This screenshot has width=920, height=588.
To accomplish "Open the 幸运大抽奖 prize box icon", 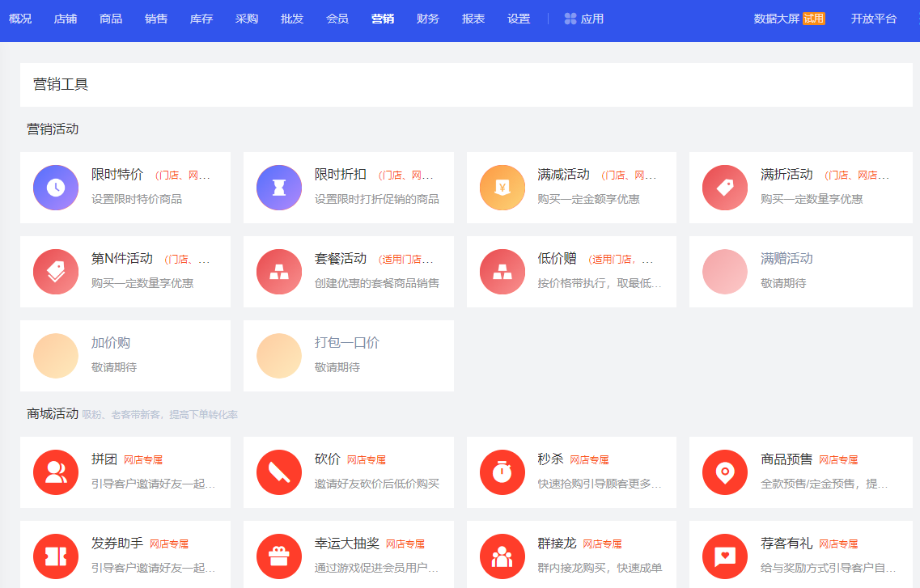I will pos(278,556).
